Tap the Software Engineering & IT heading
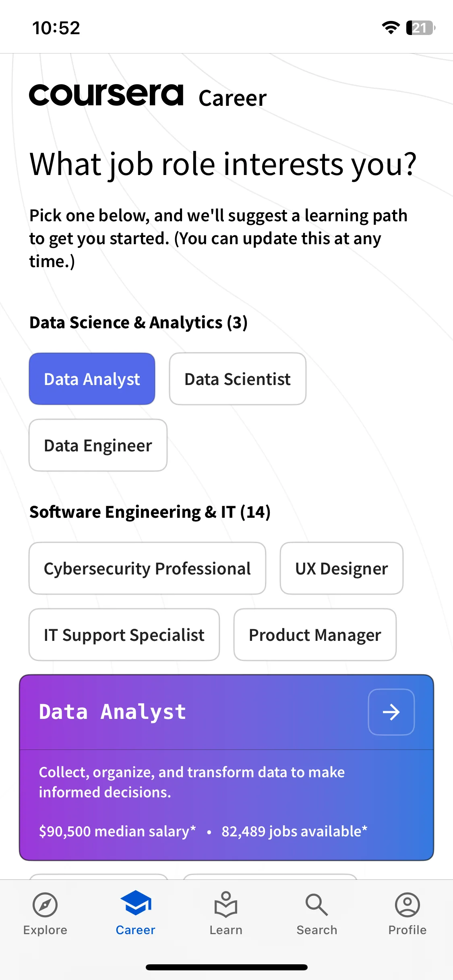The image size is (453, 980). (x=150, y=512)
